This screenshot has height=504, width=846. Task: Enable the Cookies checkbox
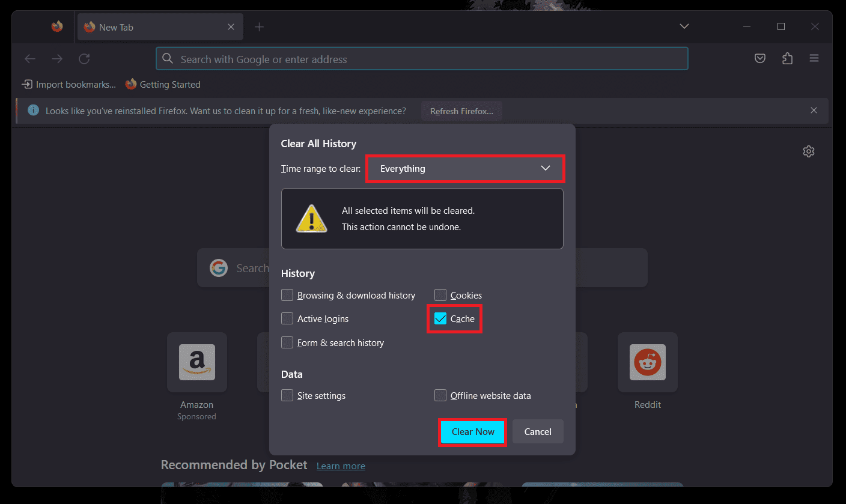tap(440, 296)
